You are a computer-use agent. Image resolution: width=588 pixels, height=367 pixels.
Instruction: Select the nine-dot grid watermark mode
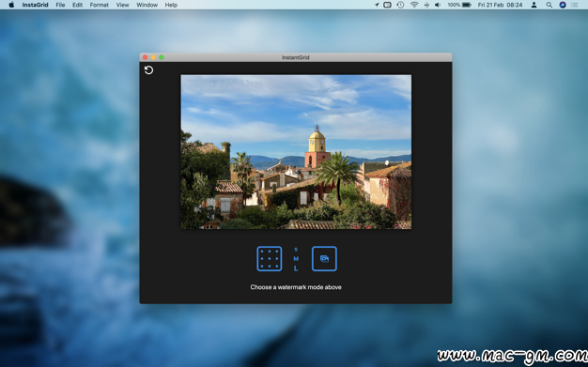tap(270, 259)
